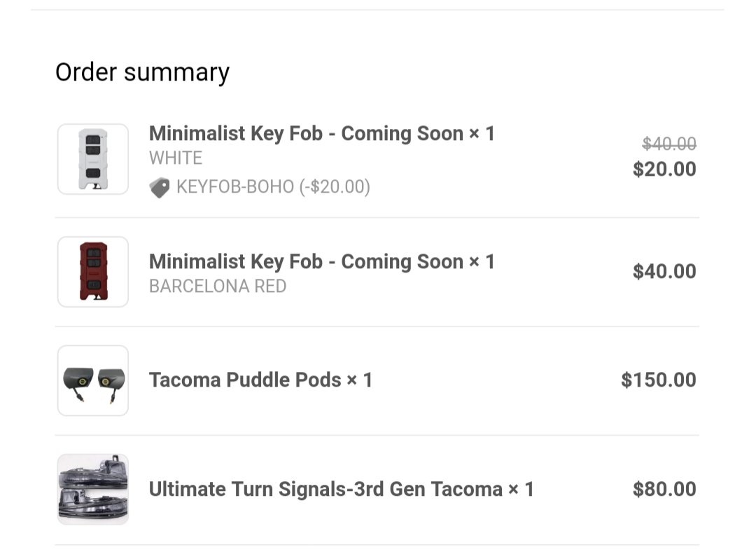
Task: Click the BARCELONA RED variant label
Action: 218,286
